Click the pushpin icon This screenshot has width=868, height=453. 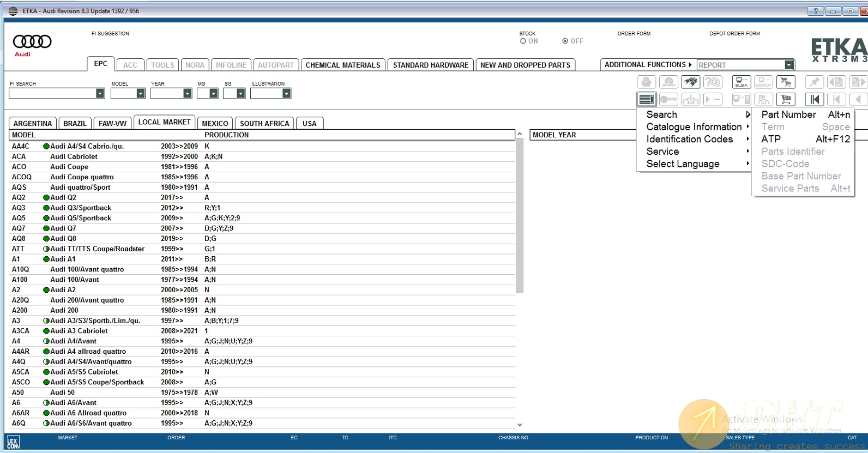point(815,82)
